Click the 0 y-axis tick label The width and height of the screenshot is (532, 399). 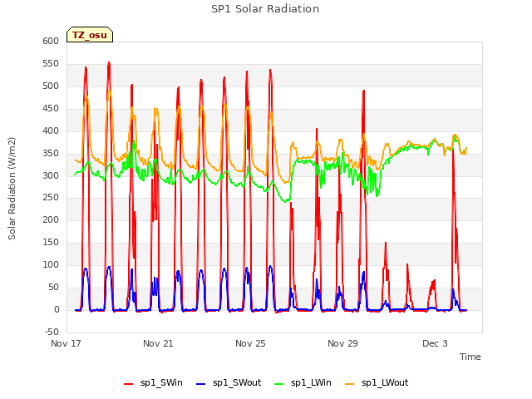coord(57,309)
